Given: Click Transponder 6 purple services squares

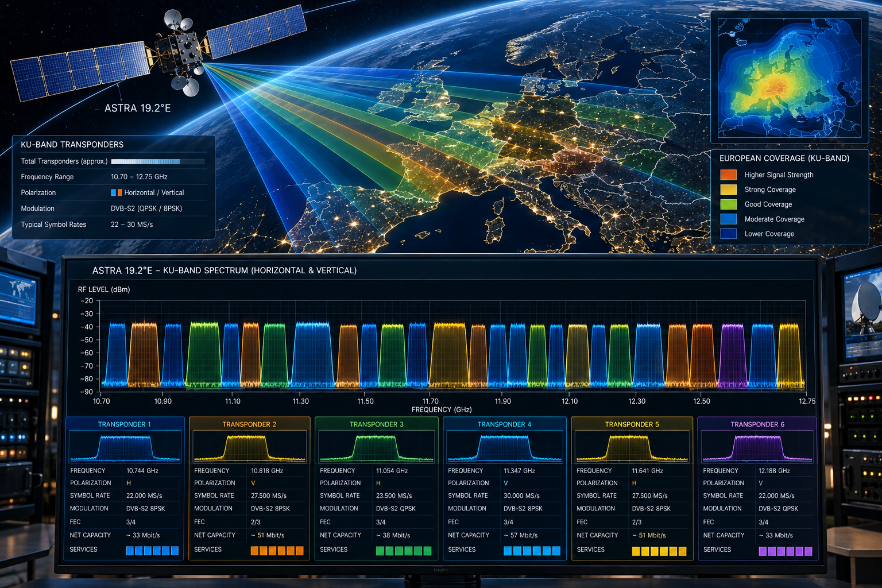Looking at the screenshot, I should point(786,551).
